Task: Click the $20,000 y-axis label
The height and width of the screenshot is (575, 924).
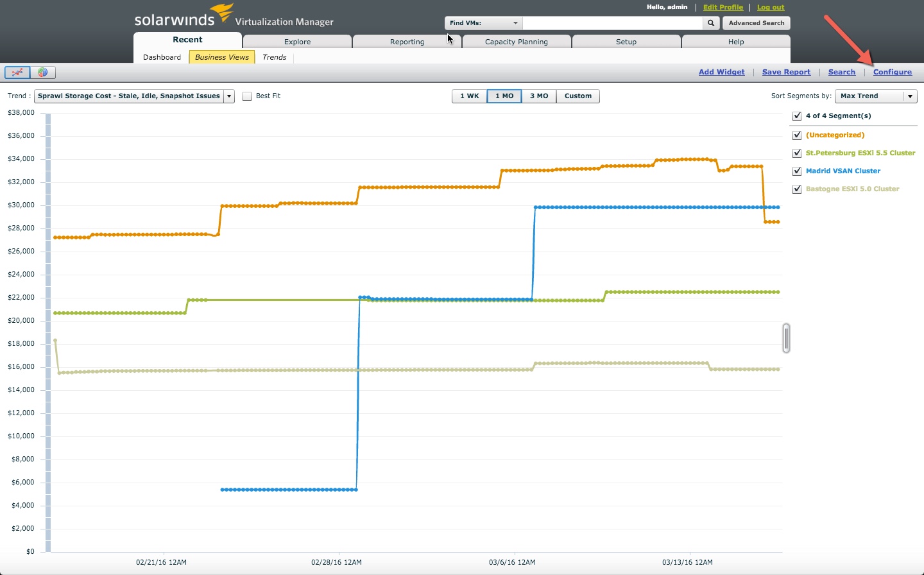Action: coord(21,321)
